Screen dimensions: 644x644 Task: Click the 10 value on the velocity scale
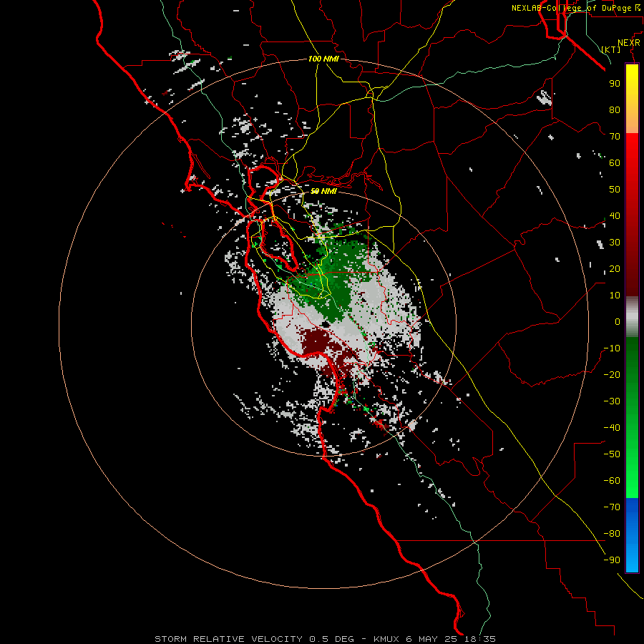click(x=615, y=296)
